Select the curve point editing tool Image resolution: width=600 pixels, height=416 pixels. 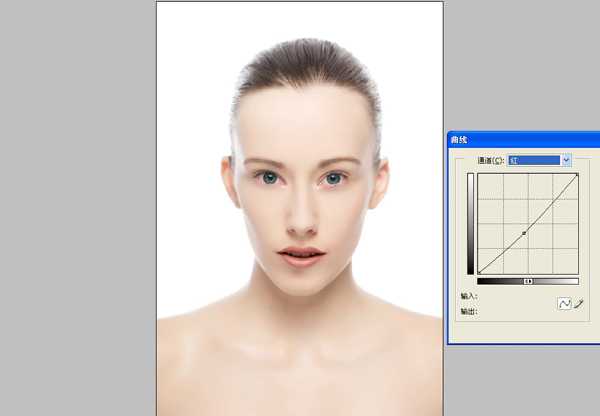tap(564, 304)
